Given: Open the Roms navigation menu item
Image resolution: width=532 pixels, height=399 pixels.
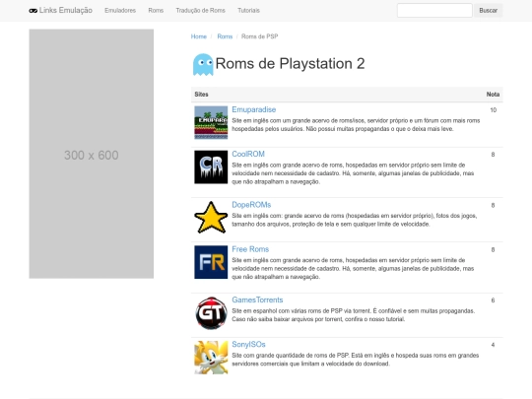Looking at the screenshot, I should (x=156, y=11).
